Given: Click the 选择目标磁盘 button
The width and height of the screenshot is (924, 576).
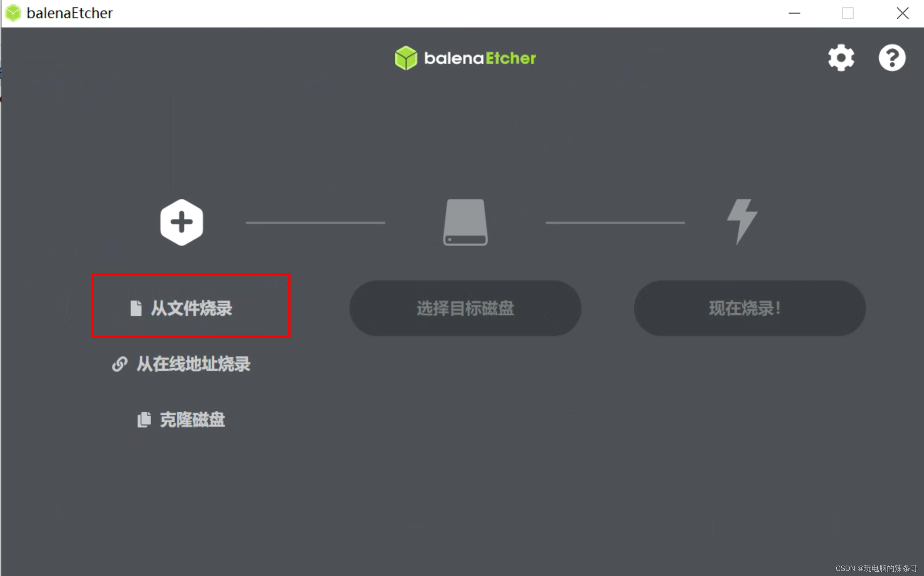Looking at the screenshot, I should [465, 308].
